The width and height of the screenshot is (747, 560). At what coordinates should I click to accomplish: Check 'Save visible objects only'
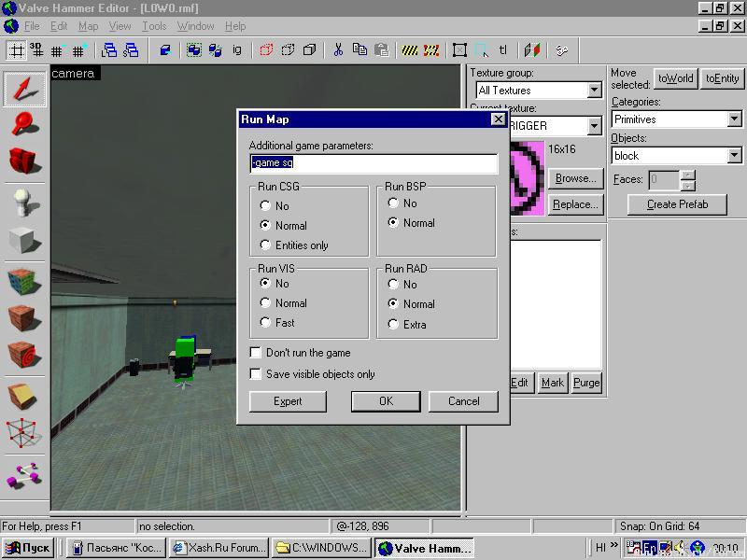[256, 374]
